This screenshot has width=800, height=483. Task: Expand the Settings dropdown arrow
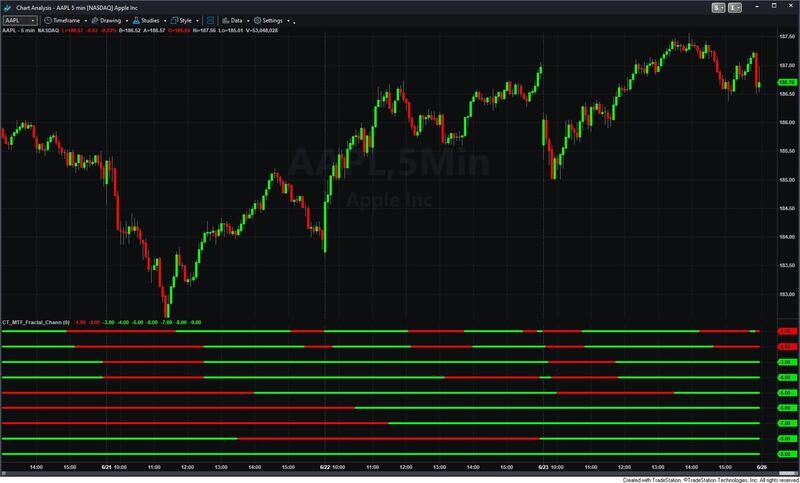288,21
